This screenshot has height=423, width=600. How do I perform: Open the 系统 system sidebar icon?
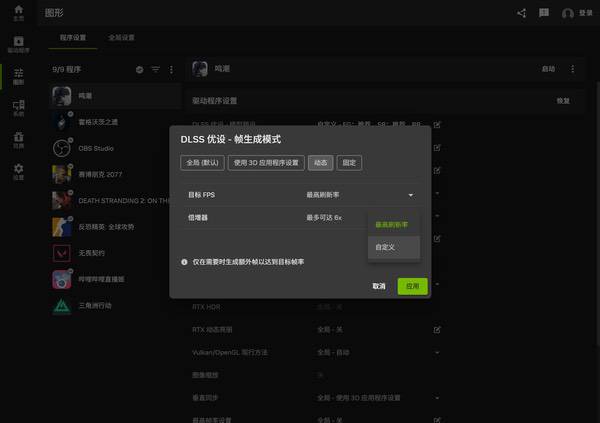[x=18, y=108]
